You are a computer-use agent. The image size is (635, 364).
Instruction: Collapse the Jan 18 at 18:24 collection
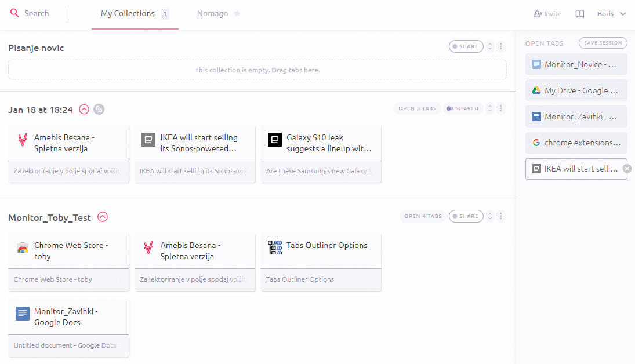(84, 110)
